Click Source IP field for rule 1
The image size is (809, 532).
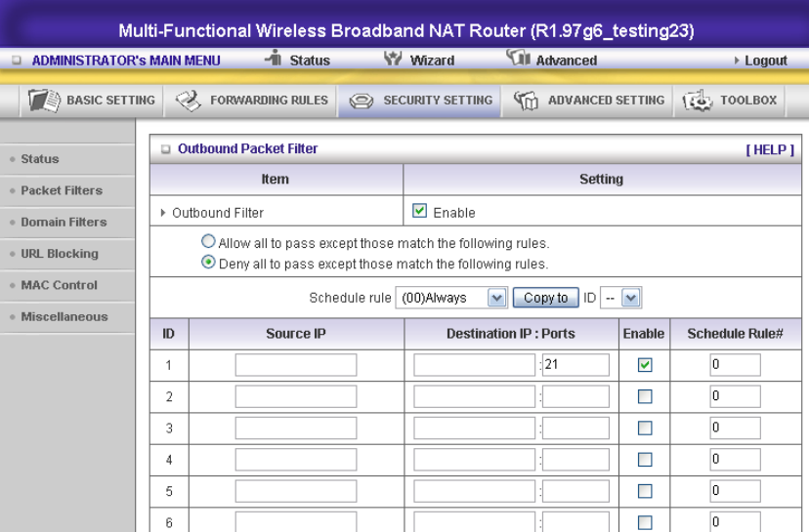coord(296,365)
